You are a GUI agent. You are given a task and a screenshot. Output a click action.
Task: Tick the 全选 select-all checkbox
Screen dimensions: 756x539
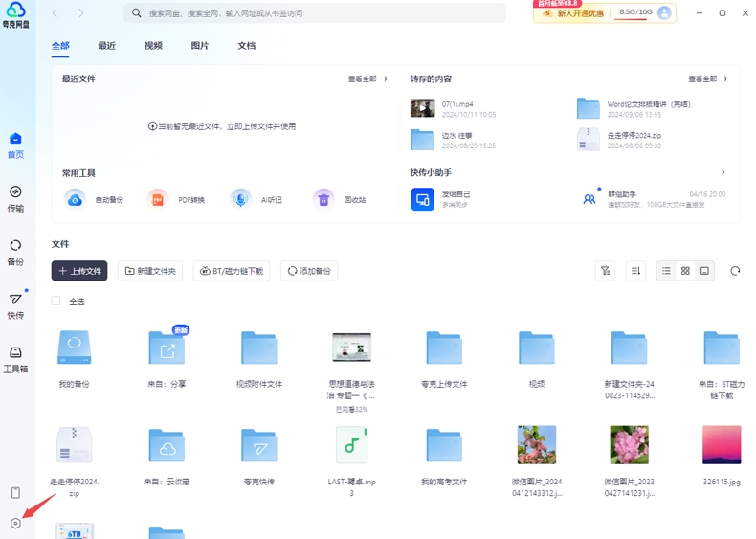[56, 302]
